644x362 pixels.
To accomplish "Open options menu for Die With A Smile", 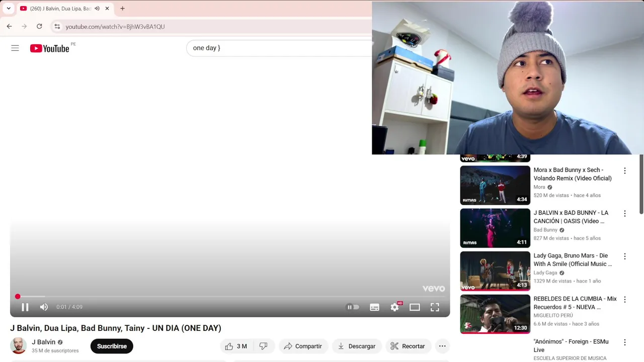I will coord(625,256).
